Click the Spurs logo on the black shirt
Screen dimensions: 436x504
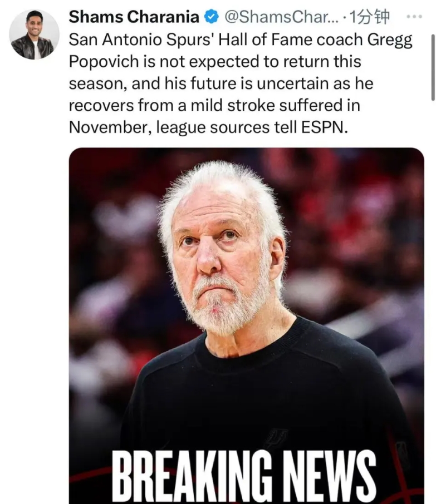point(277,437)
